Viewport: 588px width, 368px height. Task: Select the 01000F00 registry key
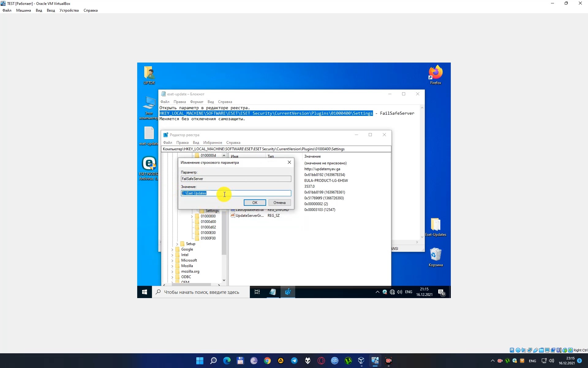click(x=208, y=238)
